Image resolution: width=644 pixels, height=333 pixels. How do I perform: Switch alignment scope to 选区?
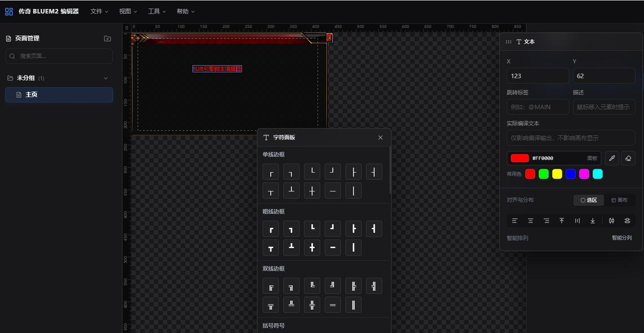(x=589, y=200)
